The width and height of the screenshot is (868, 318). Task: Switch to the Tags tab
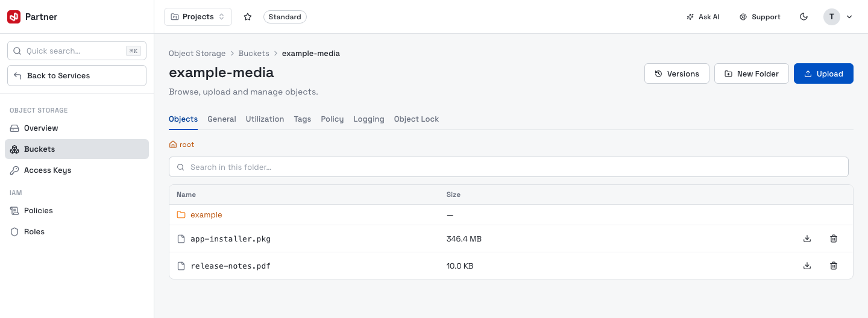tap(303, 119)
